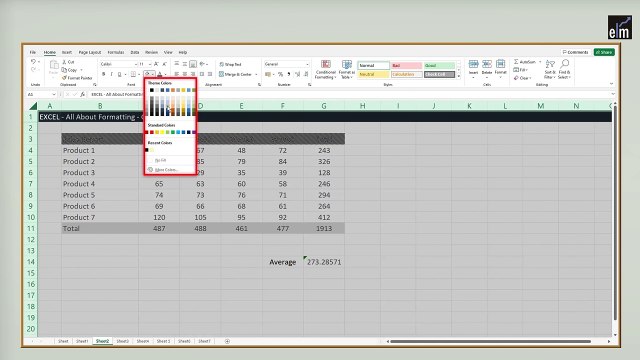Click the Cut icon in Clipboard

[64, 62]
